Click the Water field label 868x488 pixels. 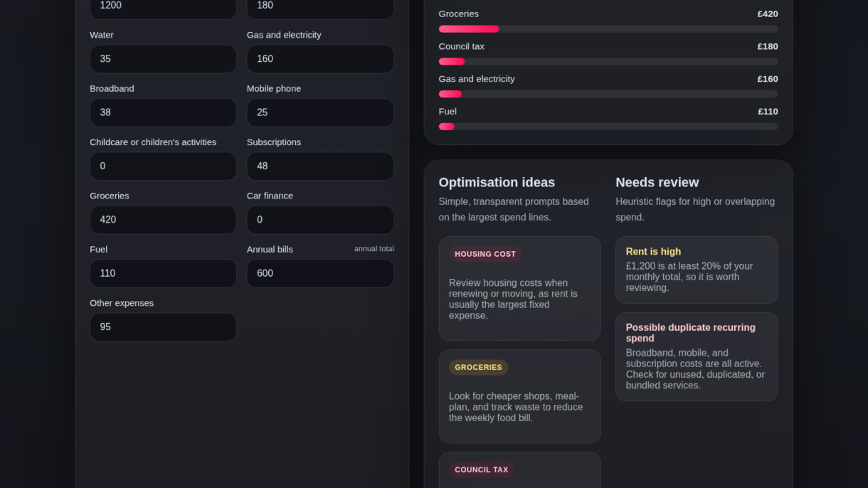tap(102, 35)
